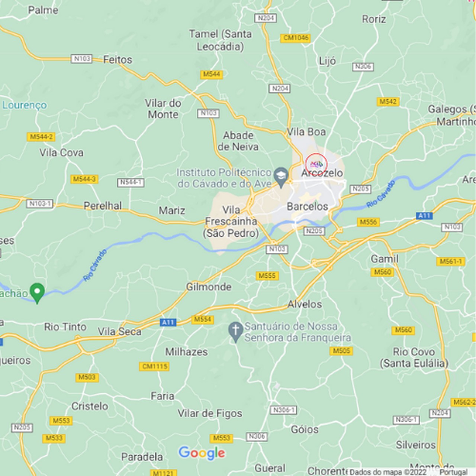Click the Tamel (Santa Leocádia) label
Image resolution: width=476 pixels, height=476 pixels.
(x=221, y=40)
